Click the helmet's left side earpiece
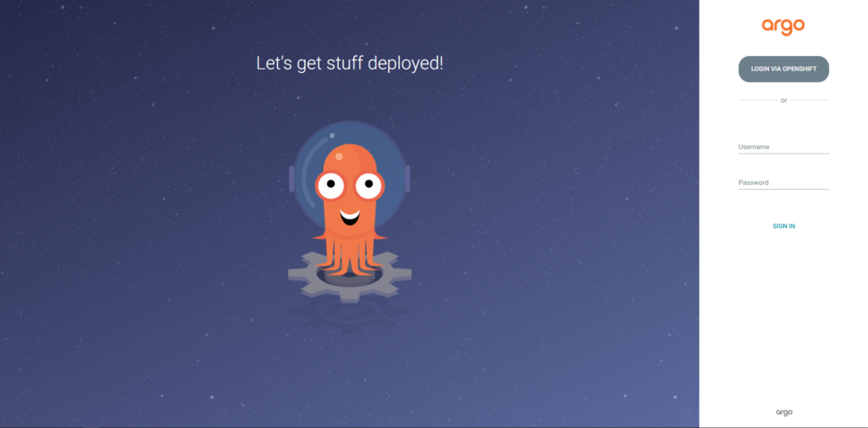The width and height of the screenshot is (868, 428). (292, 178)
